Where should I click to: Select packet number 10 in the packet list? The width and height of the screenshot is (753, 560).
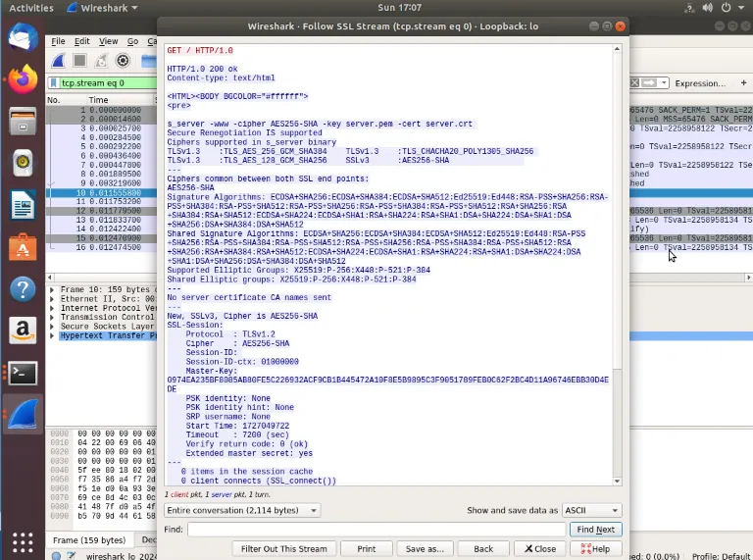pos(101,192)
